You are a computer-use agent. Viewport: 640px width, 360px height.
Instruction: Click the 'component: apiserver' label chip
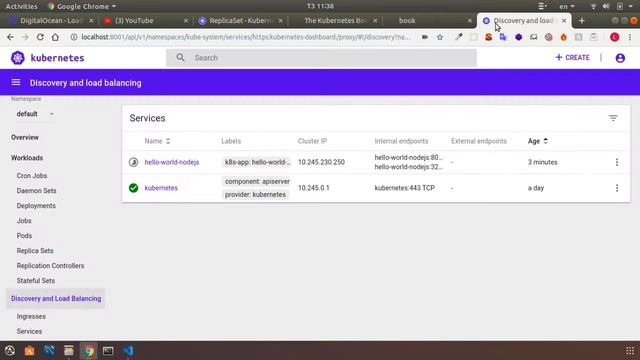[x=257, y=181]
